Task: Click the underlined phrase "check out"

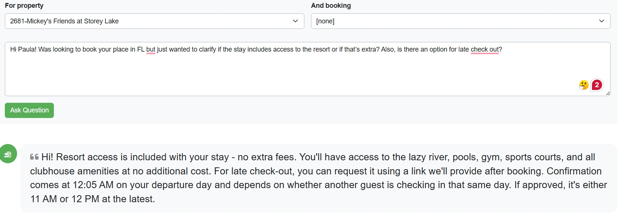Action: [x=485, y=50]
